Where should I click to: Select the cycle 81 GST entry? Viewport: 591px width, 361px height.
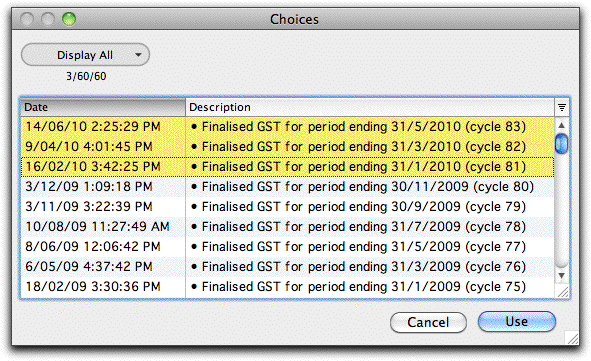288,167
